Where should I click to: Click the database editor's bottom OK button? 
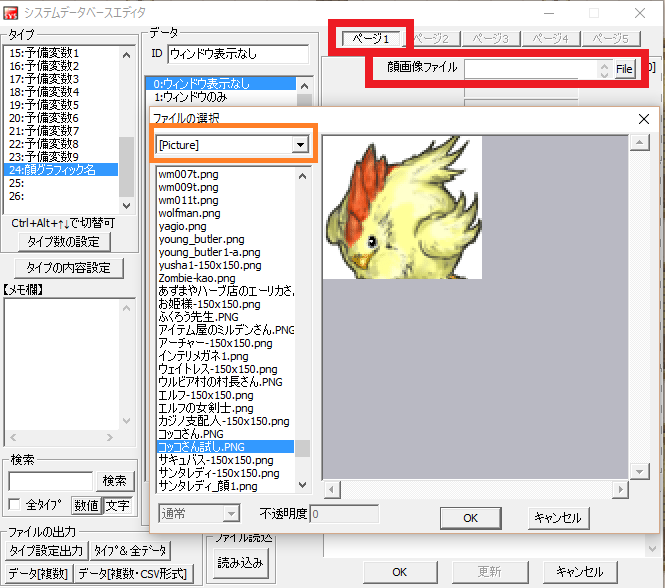click(x=400, y=572)
